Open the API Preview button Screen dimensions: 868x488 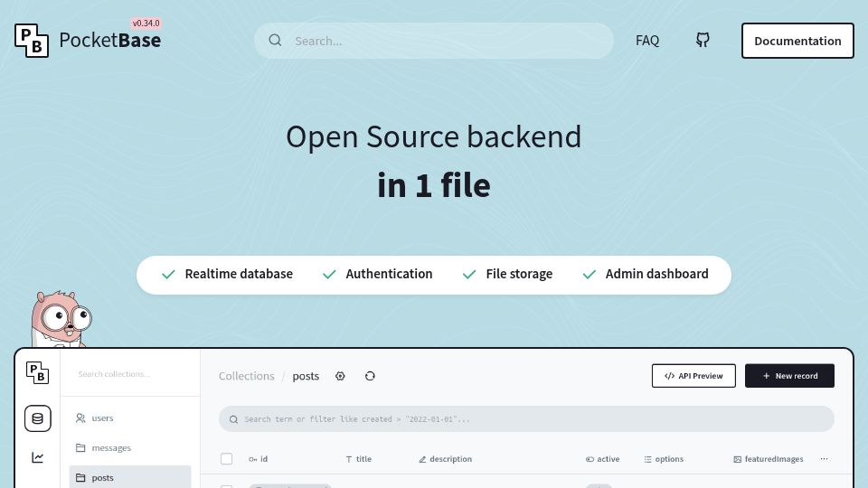pyautogui.click(x=693, y=376)
